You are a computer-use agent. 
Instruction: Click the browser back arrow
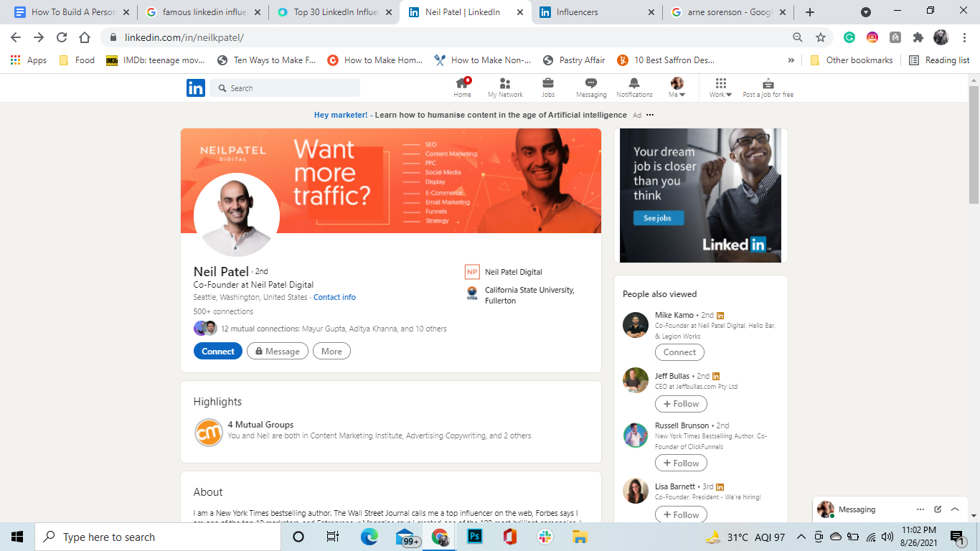click(16, 37)
